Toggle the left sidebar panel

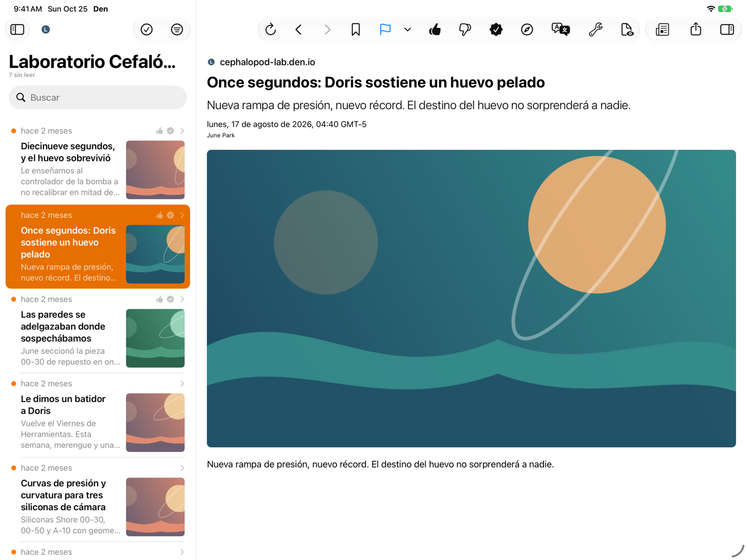[x=17, y=29]
